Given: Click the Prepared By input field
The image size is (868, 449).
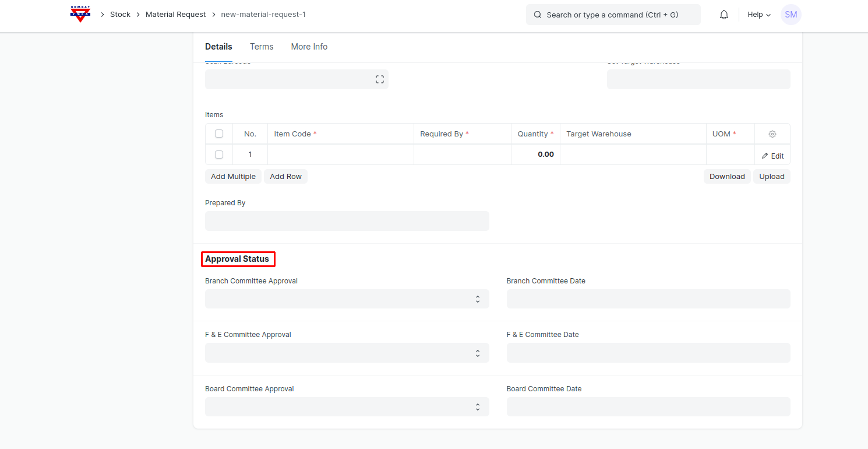Looking at the screenshot, I should [x=347, y=221].
